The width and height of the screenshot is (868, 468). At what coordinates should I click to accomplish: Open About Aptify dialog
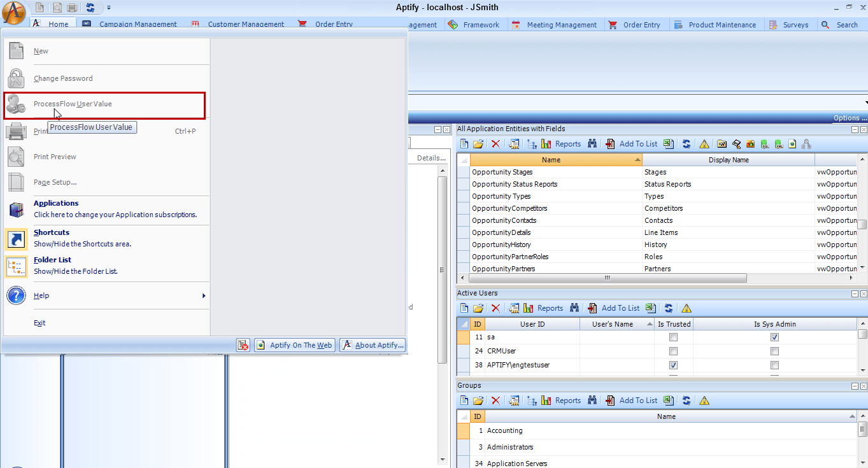(x=373, y=344)
